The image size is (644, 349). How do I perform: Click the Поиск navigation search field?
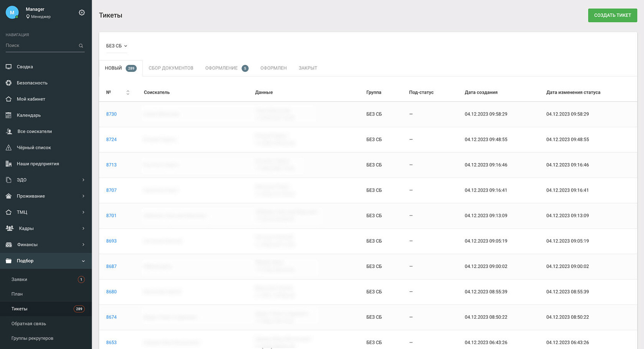pos(41,46)
